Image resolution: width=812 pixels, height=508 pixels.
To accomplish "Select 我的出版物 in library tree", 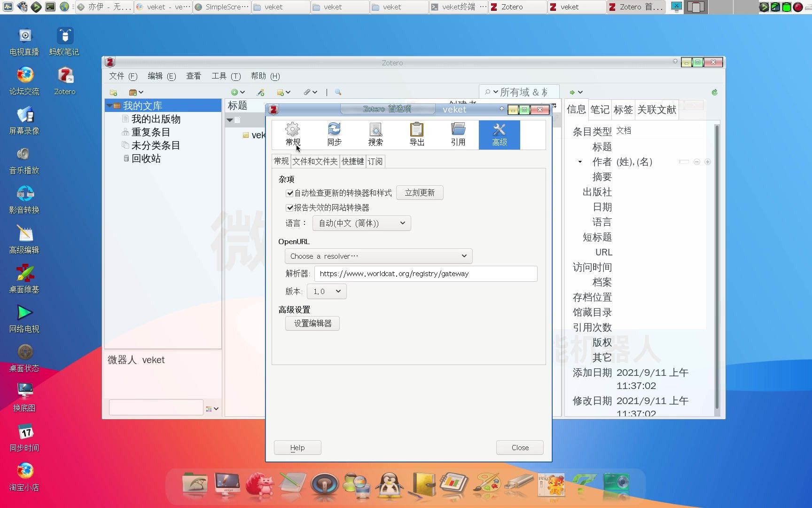I will (156, 119).
